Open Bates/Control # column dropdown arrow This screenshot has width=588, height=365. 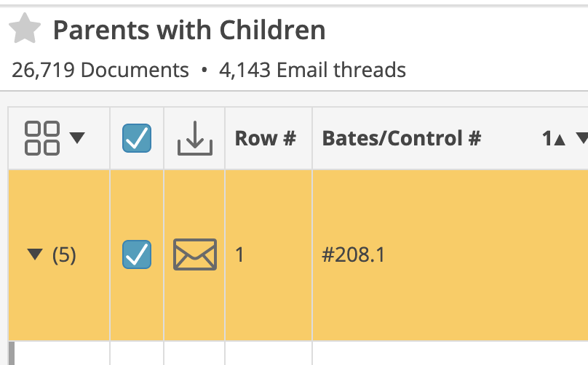pos(582,138)
